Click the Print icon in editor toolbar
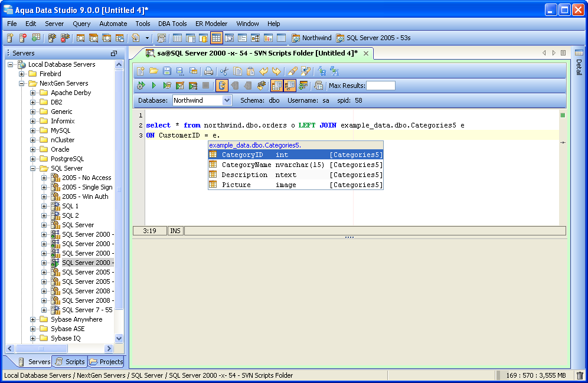588x383 pixels. tap(208, 71)
